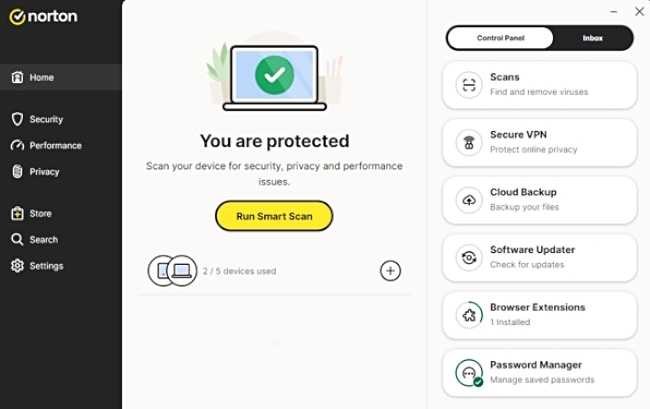Switch to the Control Panel toggle
The width and height of the screenshot is (650, 409).
click(x=500, y=38)
